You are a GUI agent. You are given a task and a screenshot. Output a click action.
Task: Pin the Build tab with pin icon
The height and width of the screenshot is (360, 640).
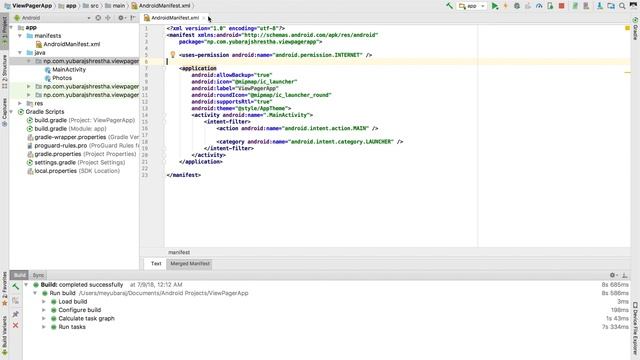click(x=16, y=314)
